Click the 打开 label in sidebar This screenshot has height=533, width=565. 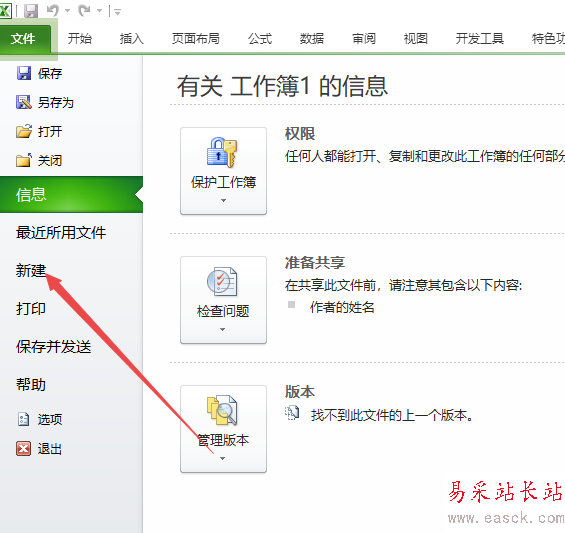click(x=50, y=132)
